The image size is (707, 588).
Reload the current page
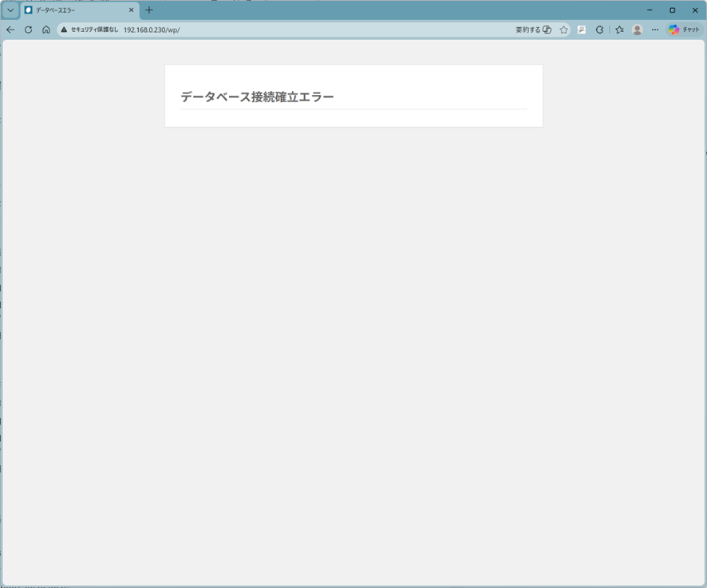pyautogui.click(x=28, y=30)
